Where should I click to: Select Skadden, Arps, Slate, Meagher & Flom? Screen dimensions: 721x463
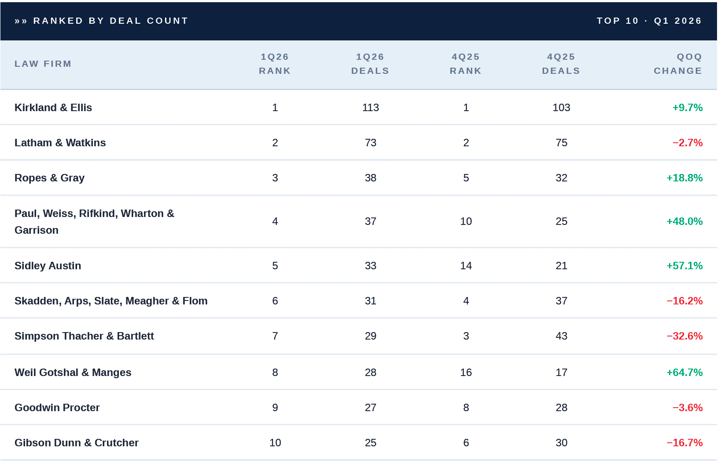tap(111, 301)
